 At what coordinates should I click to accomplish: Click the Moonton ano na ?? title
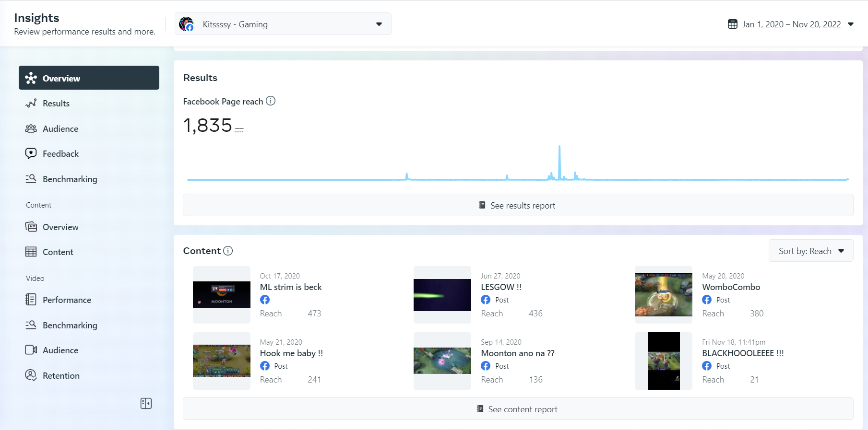(x=518, y=353)
